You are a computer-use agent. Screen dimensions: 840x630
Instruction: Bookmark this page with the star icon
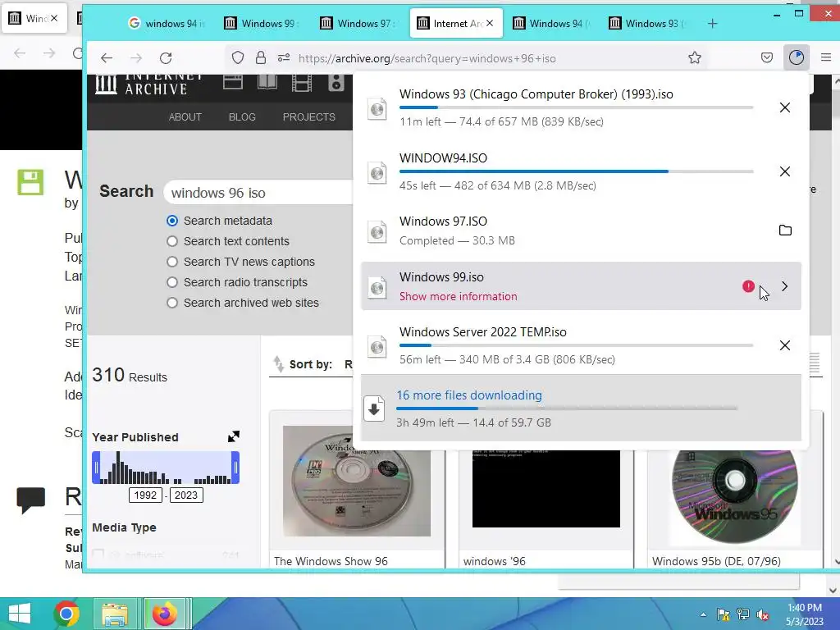(x=694, y=57)
